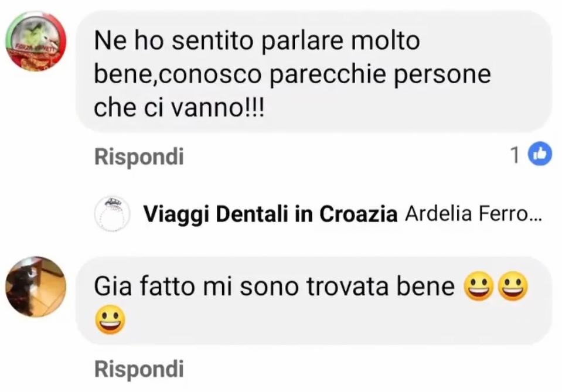Click the reaction count '1' beside the like icon

[x=515, y=155]
